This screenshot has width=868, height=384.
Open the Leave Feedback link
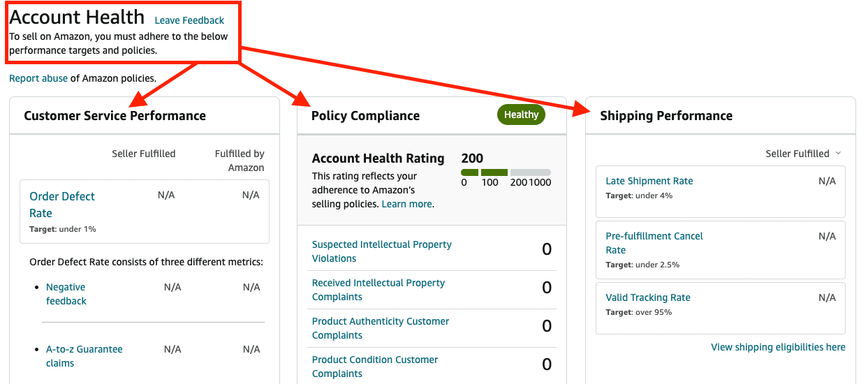tap(189, 20)
